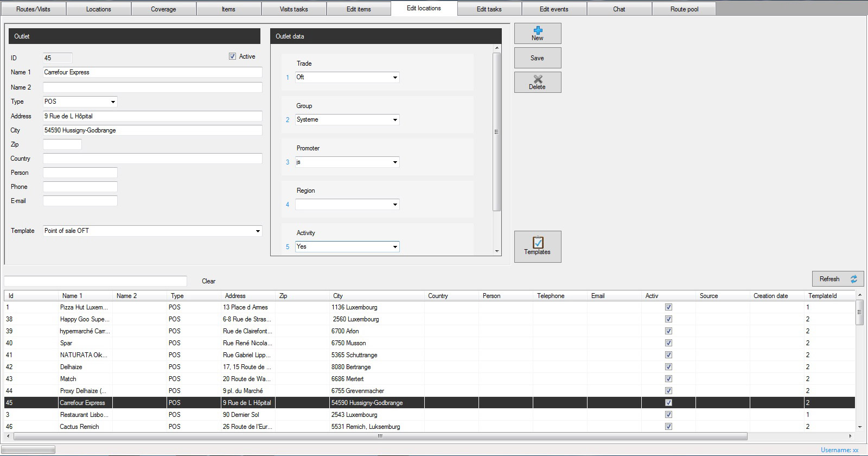Viewport: 868px width, 456px height.
Task: Toggle Activ checkbox for Pizza Hut row
Action: pyautogui.click(x=668, y=307)
